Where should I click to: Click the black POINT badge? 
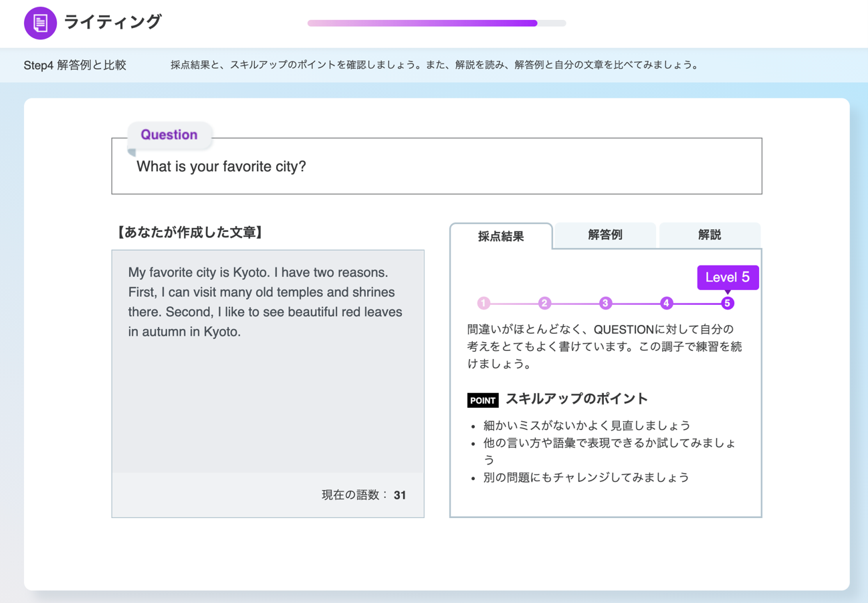click(x=483, y=400)
